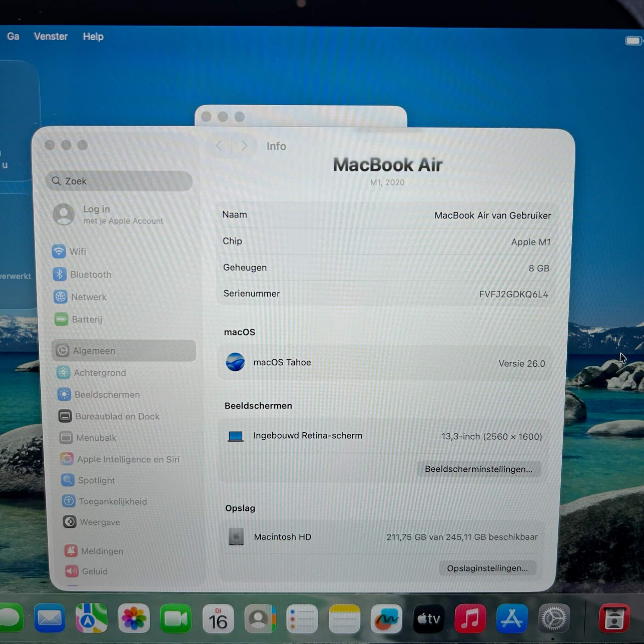
Task: Click the Apple M1 chip value
Action: pos(531,242)
